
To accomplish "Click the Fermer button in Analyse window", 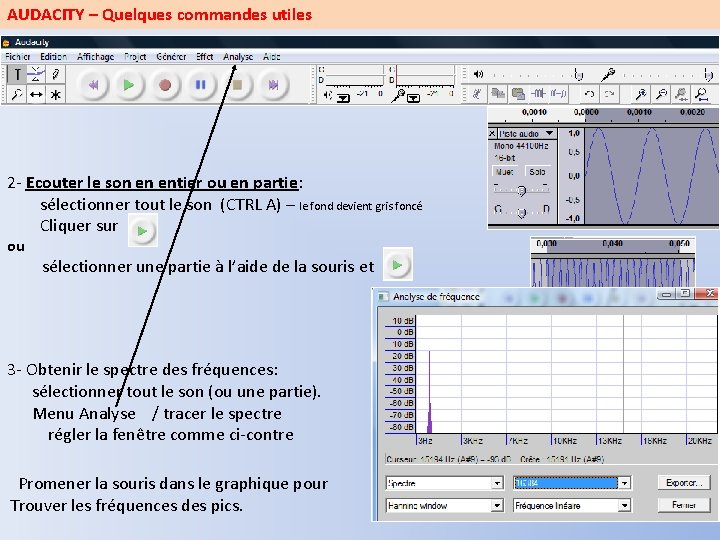I will [684, 505].
